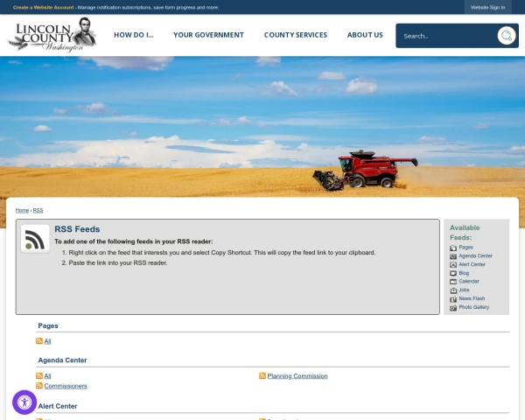Click the Photo Gallery camera icon

[453, 307]
